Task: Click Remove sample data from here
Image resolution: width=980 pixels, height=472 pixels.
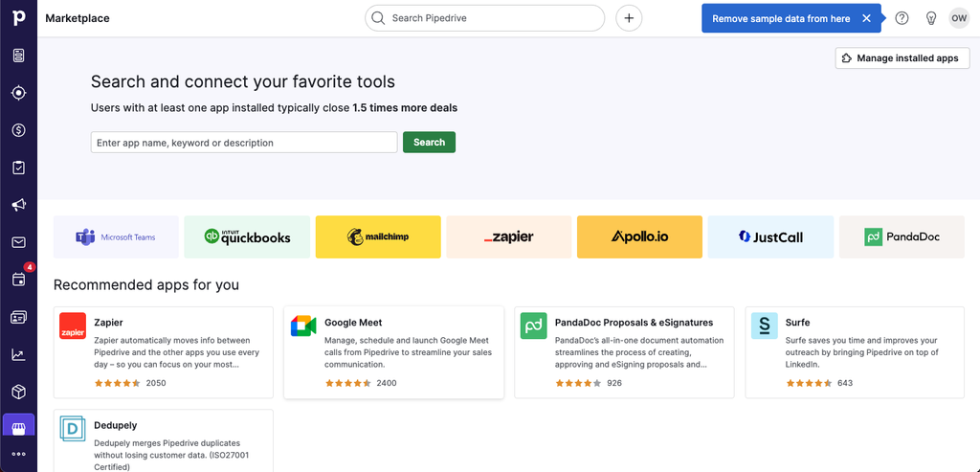Action: [x=781, y=19]
